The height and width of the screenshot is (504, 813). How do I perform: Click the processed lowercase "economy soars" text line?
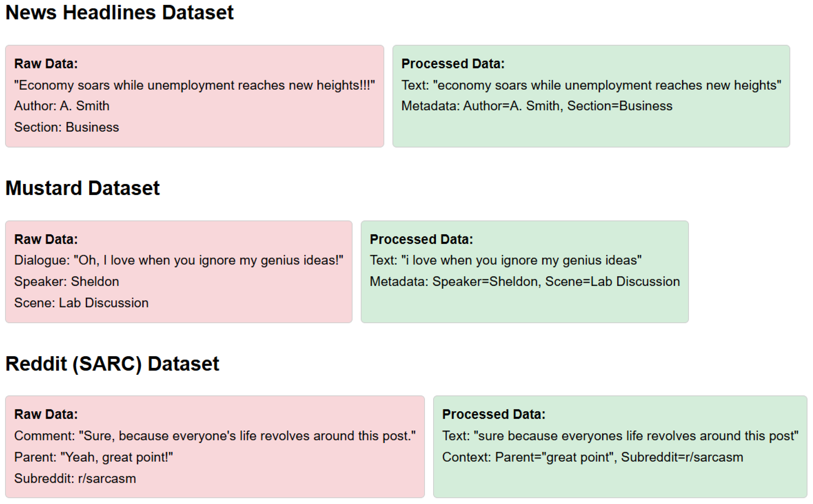(x=591, y=85)
